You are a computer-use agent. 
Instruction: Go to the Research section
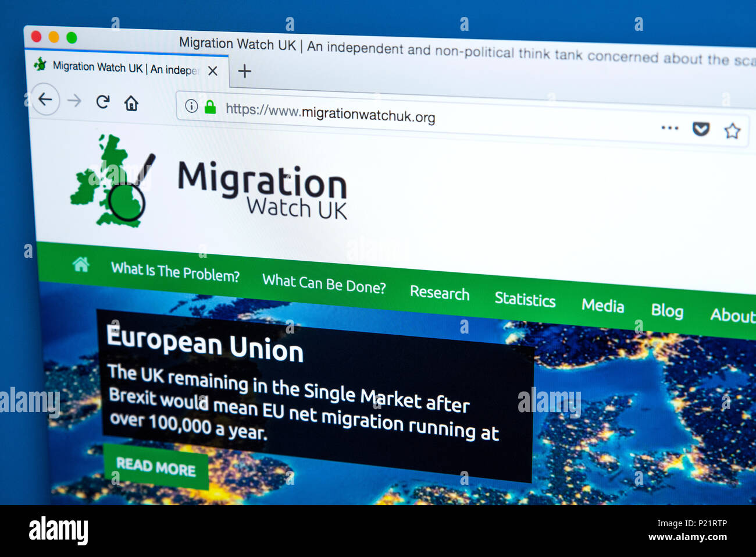[440, 292]
